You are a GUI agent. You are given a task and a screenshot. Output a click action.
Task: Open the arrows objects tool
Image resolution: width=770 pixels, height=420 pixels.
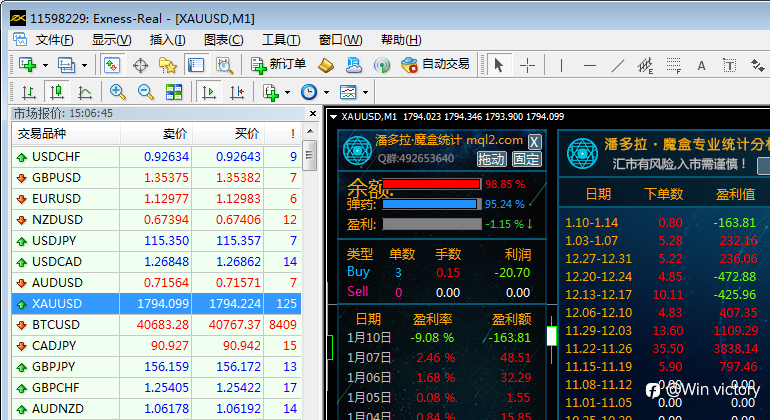click(757, 65)
